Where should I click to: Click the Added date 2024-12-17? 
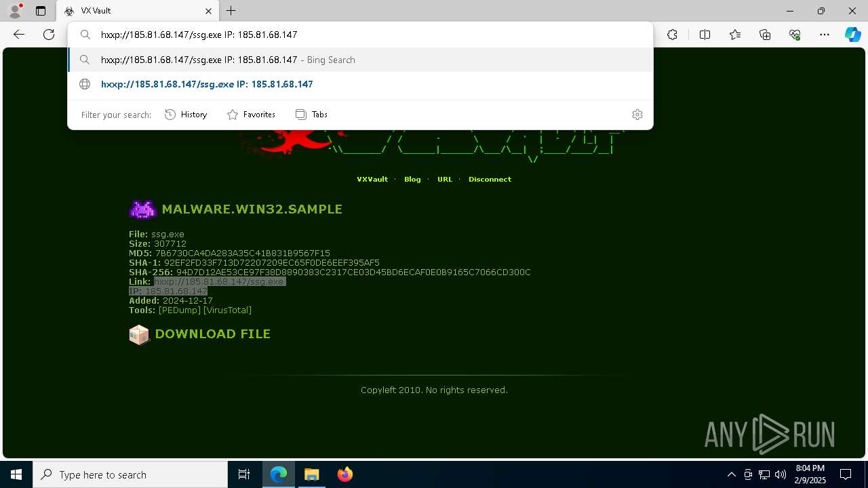[188, 301]
